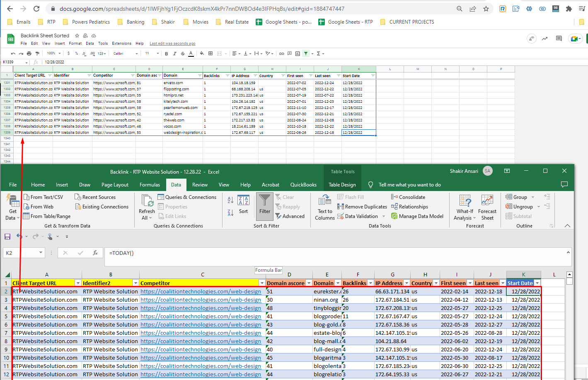The image size is (588, 380).
Task: Click From Web in Excel ribbon
Action: [x=38, y=207]
